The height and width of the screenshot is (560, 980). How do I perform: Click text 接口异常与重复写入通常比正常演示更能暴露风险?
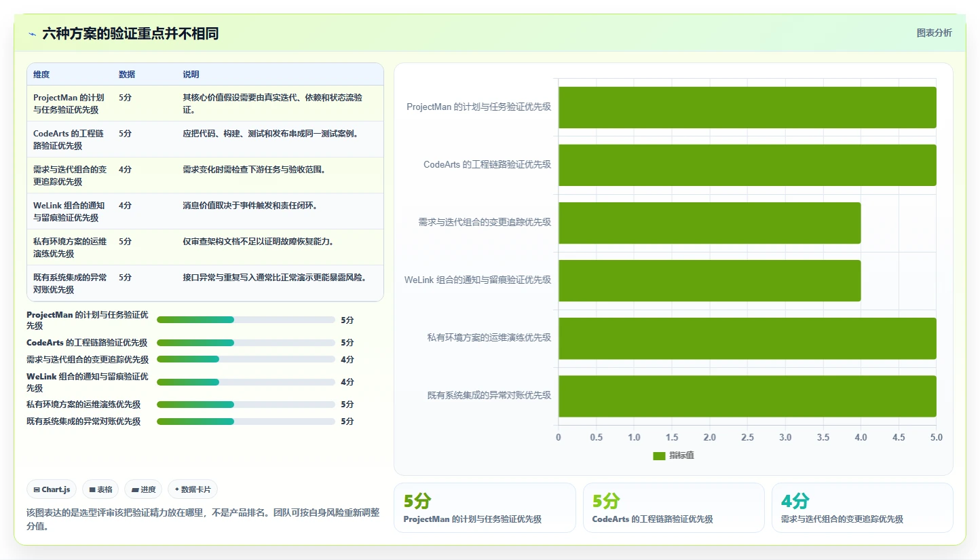pyautogui.click(x=275, y=278)
